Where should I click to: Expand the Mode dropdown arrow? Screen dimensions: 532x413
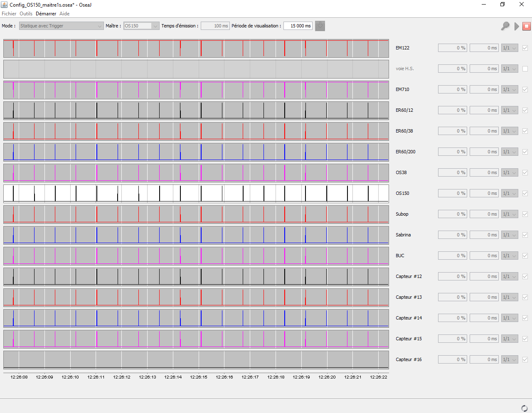pyautogui.click(x=99, y=26)
